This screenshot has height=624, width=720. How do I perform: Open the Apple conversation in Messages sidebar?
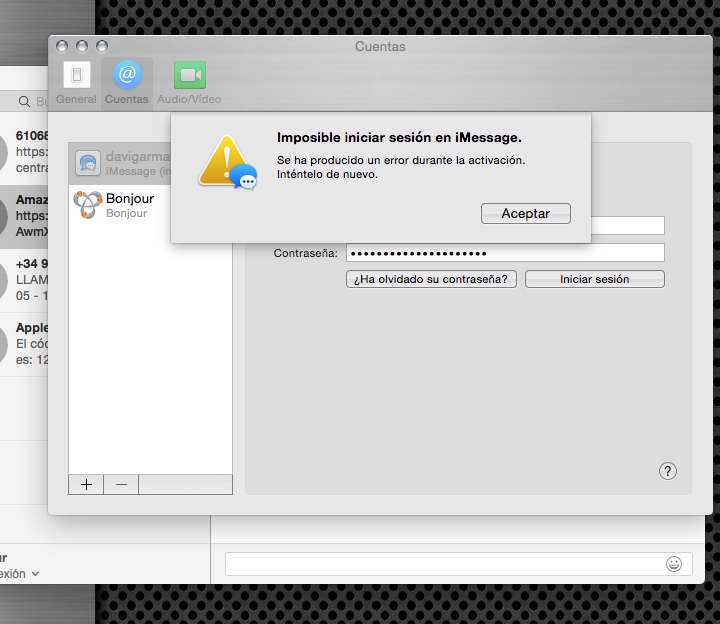(x=24, y=344)
